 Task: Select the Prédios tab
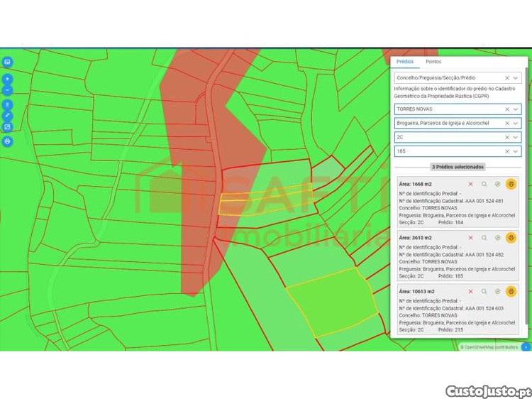pos(405,62)
